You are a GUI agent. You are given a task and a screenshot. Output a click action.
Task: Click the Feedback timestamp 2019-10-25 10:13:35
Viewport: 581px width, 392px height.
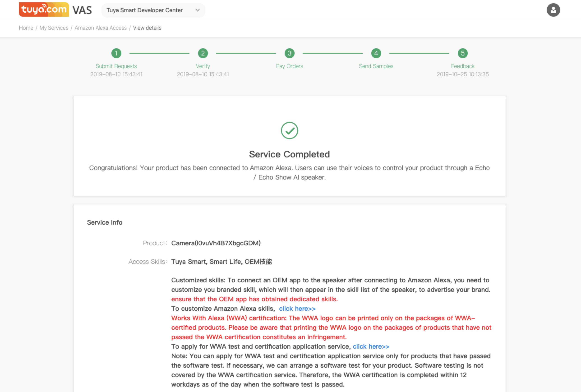pyautogui.click(x=463, y=74)
